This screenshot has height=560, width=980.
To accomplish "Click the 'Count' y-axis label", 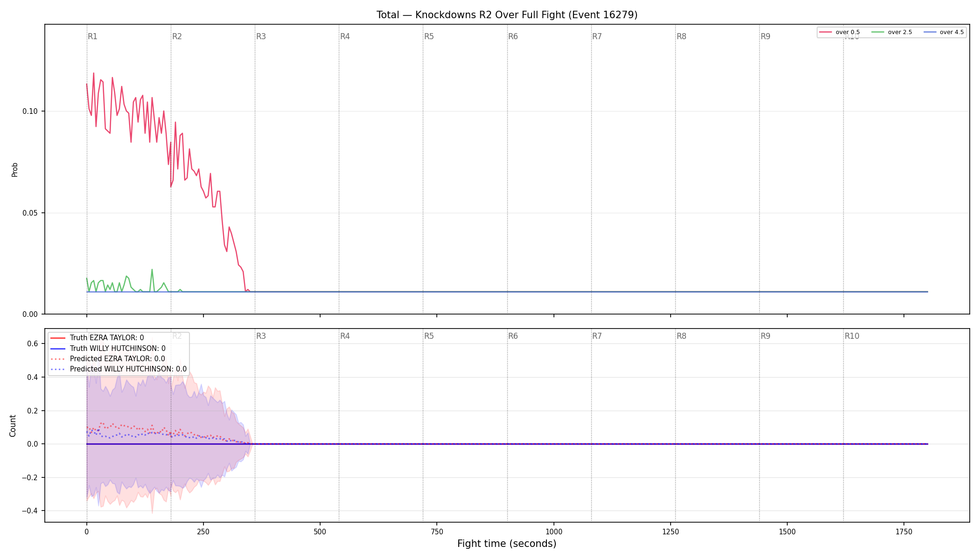I will [13, 426].
